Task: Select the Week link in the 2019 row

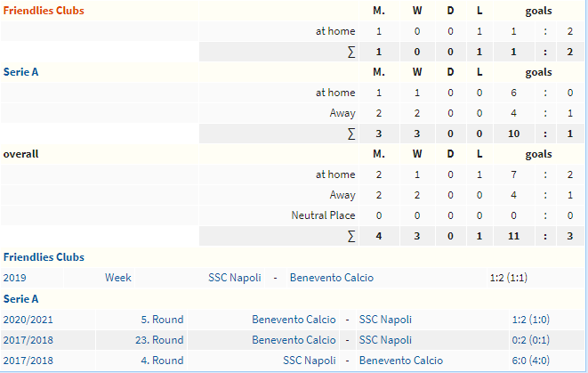Action: (118, 278)
